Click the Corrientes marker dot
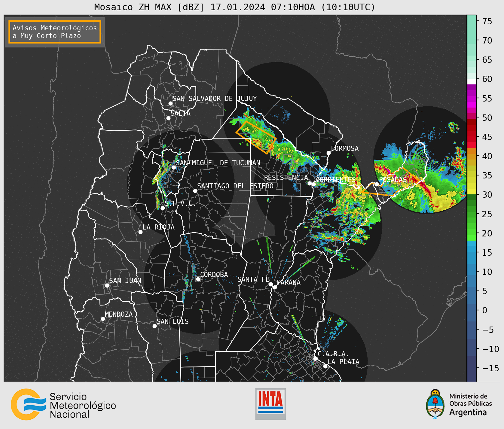Screen dimensions: 504x429 coord(313,184)
